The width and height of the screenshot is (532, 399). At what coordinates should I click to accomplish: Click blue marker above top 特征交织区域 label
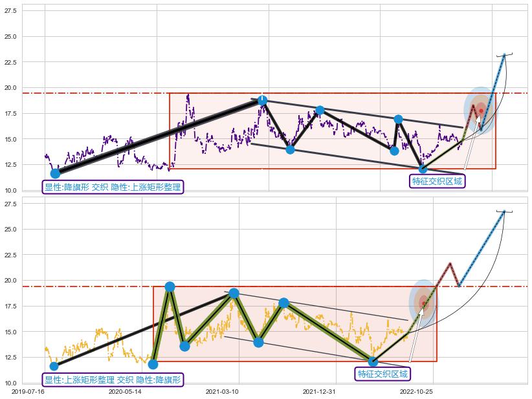pos(423,169)
